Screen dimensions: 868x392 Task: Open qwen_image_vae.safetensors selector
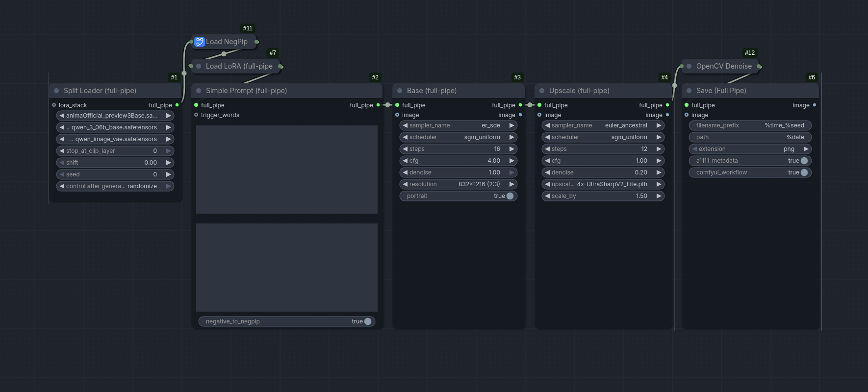(x=115, y=139)
